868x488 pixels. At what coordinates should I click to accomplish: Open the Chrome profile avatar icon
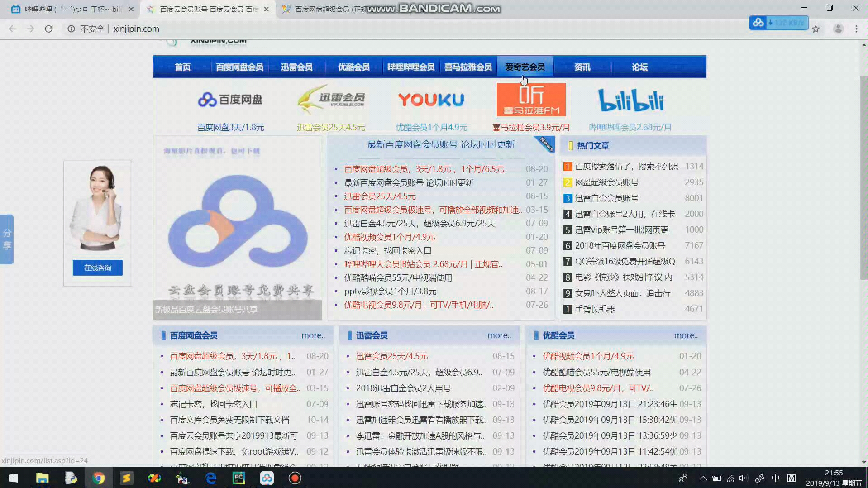point(838,29)
